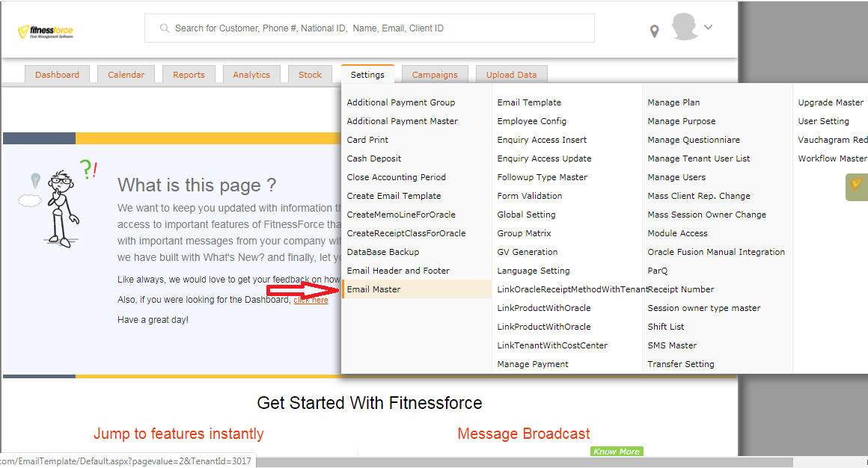868x468 pixels.
Task: Open Shift List
Action: [x=666, y=327]
